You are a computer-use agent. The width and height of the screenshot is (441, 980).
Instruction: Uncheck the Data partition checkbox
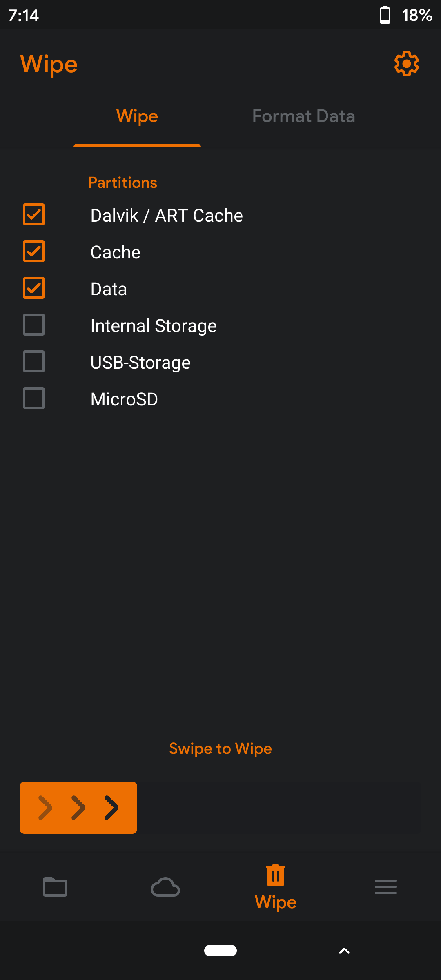tap(34, 288)
